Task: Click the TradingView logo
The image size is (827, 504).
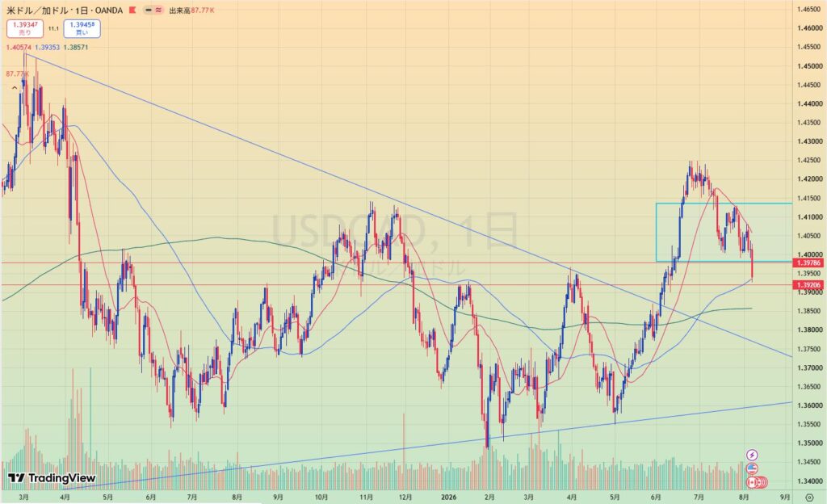Action: 52,478
